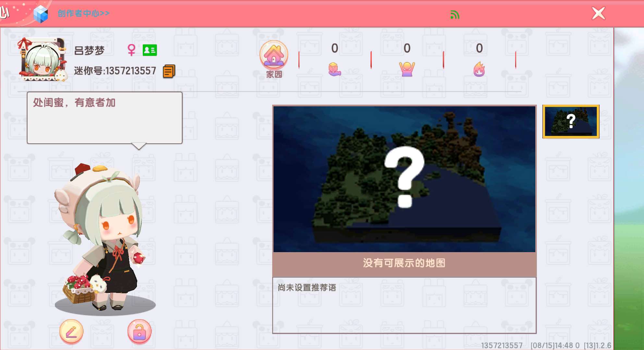
Task: Click the green network signal icon
Action: click(455, 15)
